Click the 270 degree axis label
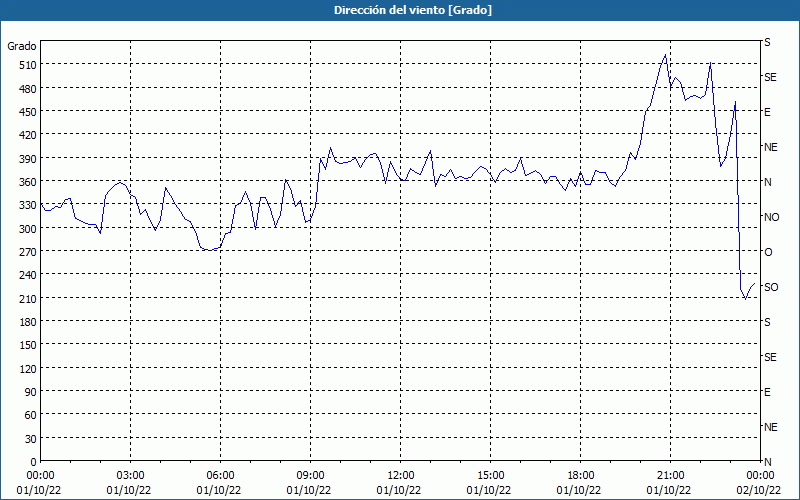800x500 pixels. tap(28, 252)
